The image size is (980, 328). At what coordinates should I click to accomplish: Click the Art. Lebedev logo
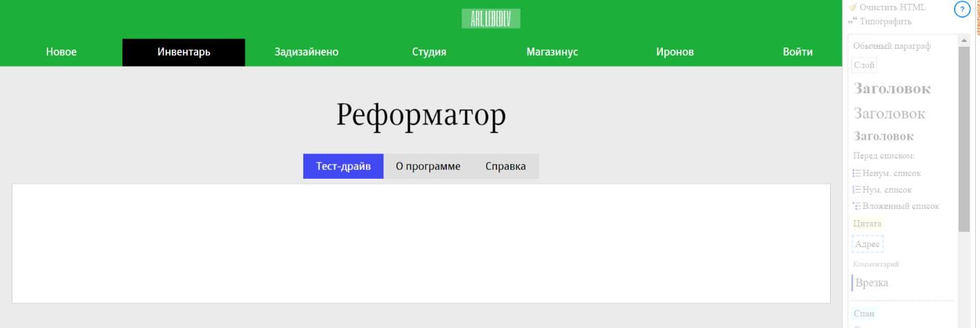click(x=490, y=19)
